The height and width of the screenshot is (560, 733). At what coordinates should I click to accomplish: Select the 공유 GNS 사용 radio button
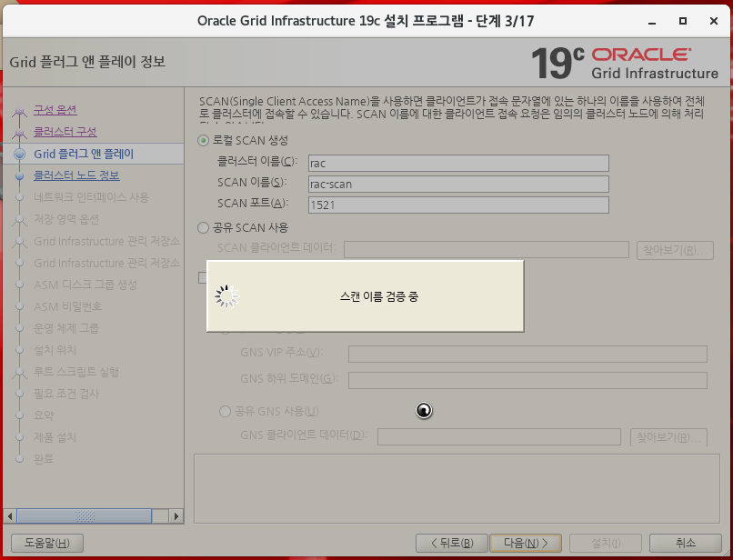coord(225,411)
